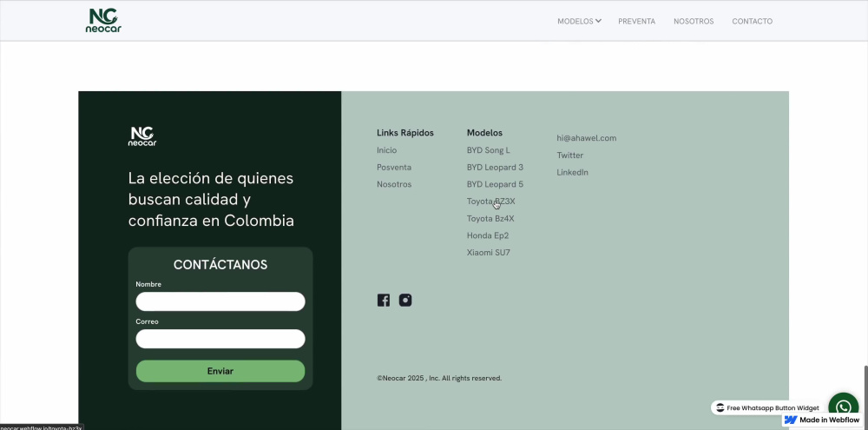Click the Neocar 2025 copyright text

coord(439,379)
